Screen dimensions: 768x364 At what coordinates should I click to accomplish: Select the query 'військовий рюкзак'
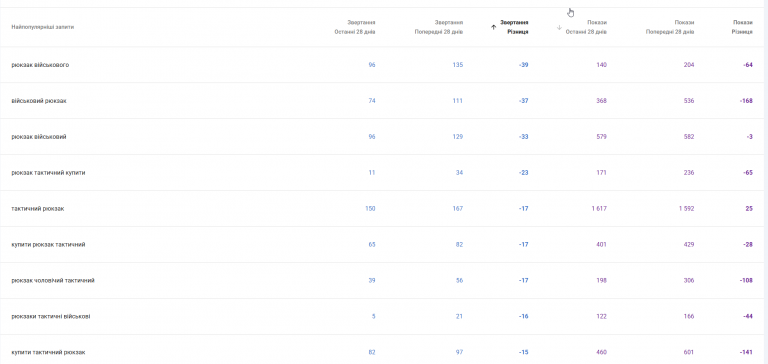pyautogui.click(x=39, y=101)
